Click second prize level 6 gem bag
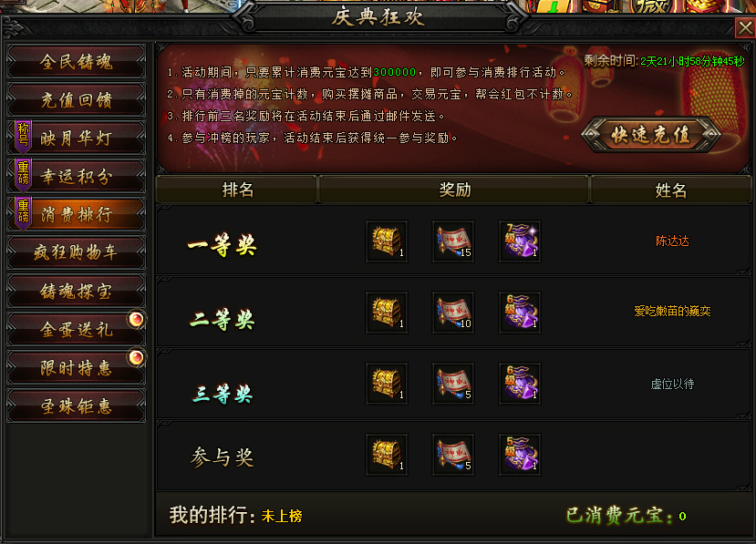The image size is (756, 544). pyautogui.click(x=520, y=313)
